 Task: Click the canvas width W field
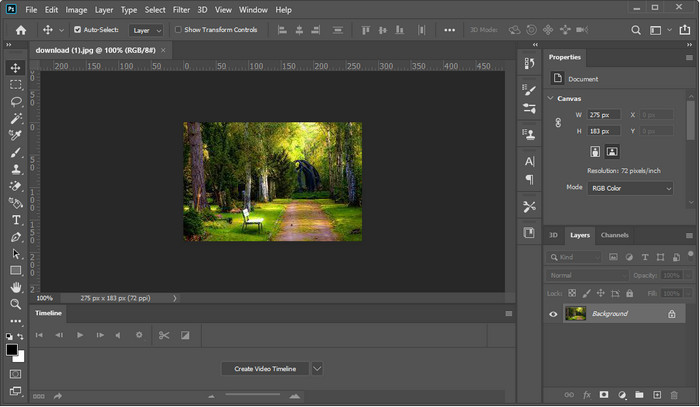[603, 115]
